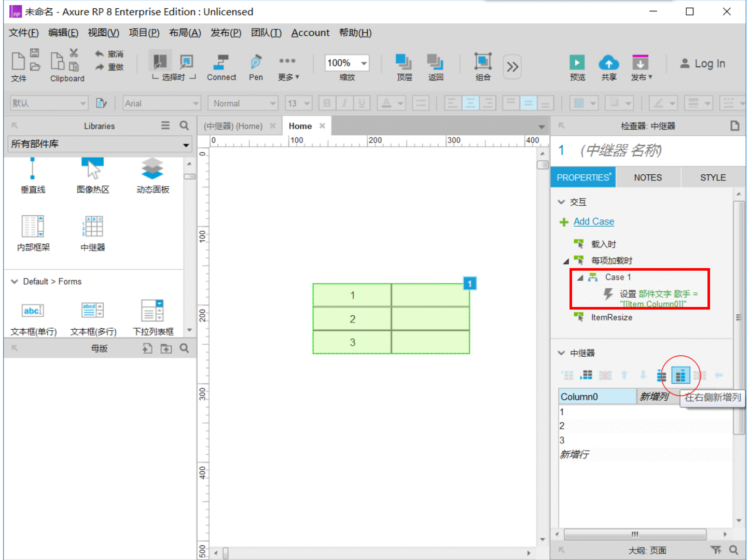Screen dimensions: 750x560
Task: Toggle Bold text formatting
Action: 327,103
